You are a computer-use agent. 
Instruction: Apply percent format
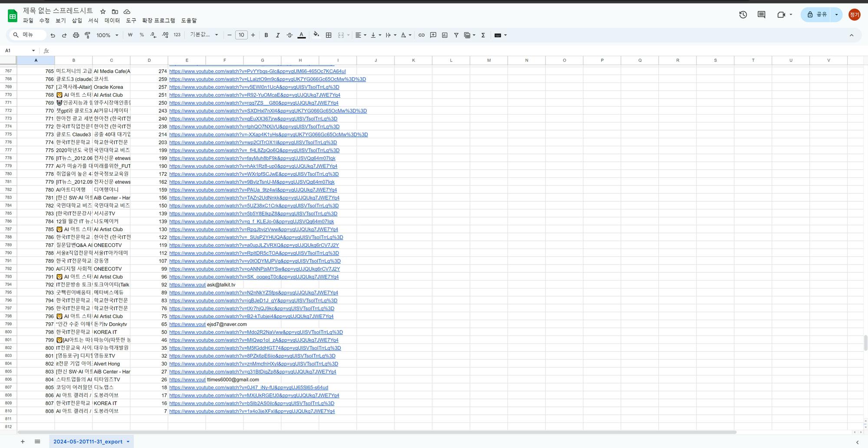[x=141, y=35]
